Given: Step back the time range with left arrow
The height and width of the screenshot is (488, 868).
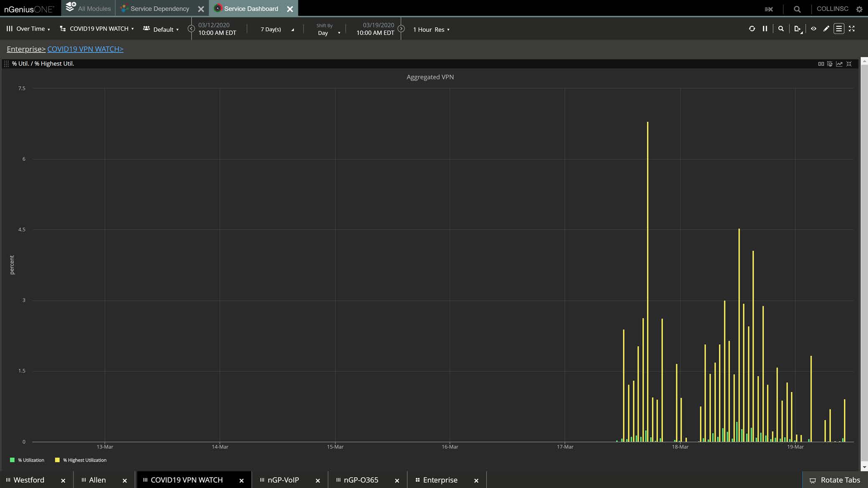Looking at the screenshot, I should tap(191, 29).
